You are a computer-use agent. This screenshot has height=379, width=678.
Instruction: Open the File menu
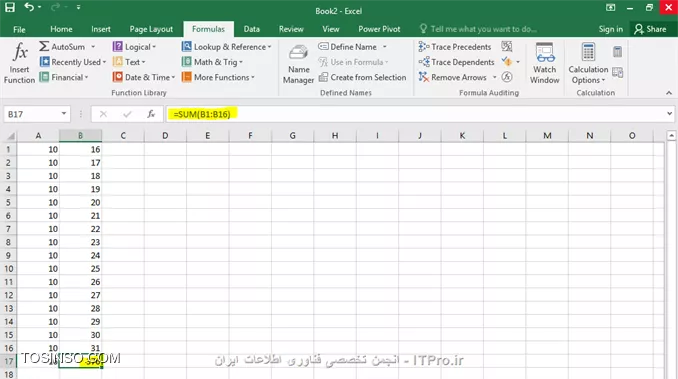coord(19,29)
